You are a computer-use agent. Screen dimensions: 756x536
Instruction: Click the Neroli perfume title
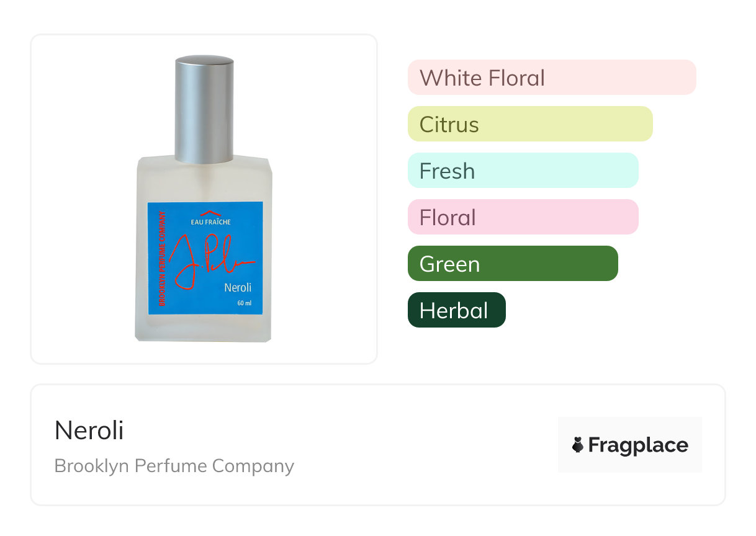[89, 430]
